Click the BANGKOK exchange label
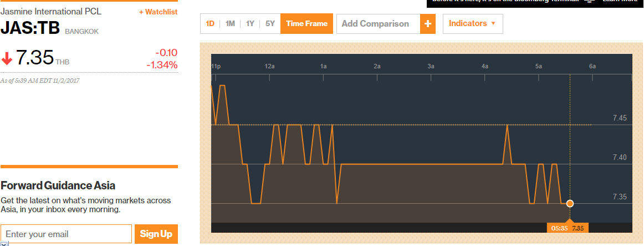Image resolution: width=644 pixels, height=246 pixels. pos(81,31)
